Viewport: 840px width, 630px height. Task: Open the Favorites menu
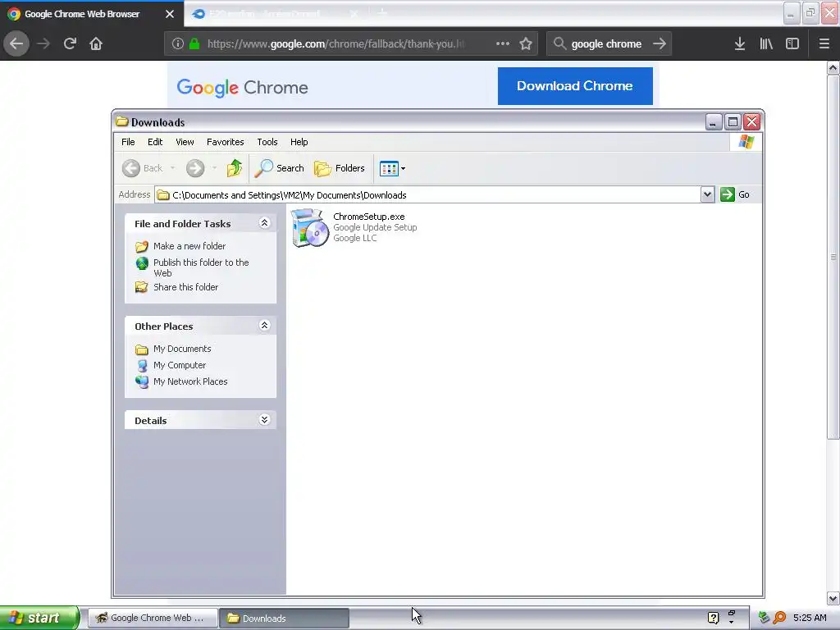pos(225,142)
